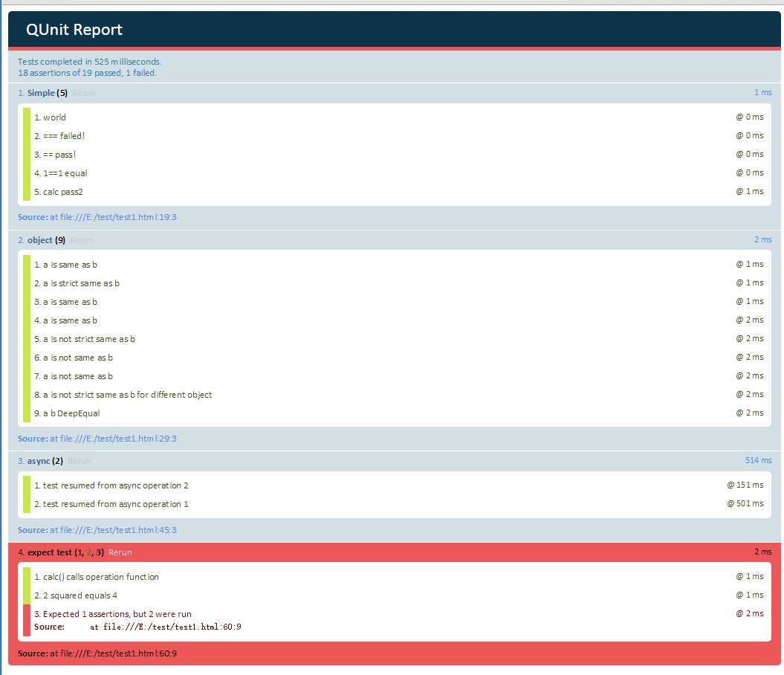Click the source line ending in test1.html:19:3
Screen dimensions: 784x675
click(97, 217)
